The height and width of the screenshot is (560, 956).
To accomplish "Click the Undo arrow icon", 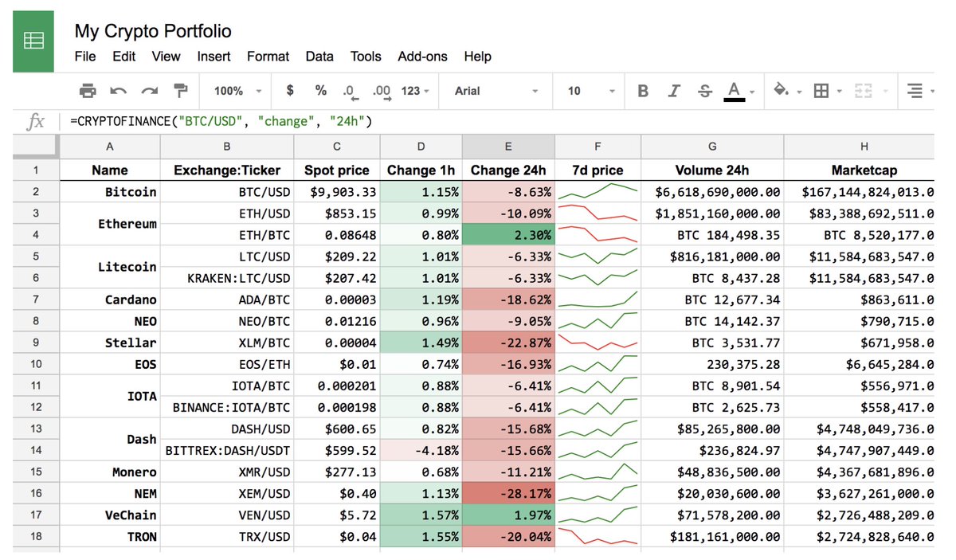I will (119, 91).
